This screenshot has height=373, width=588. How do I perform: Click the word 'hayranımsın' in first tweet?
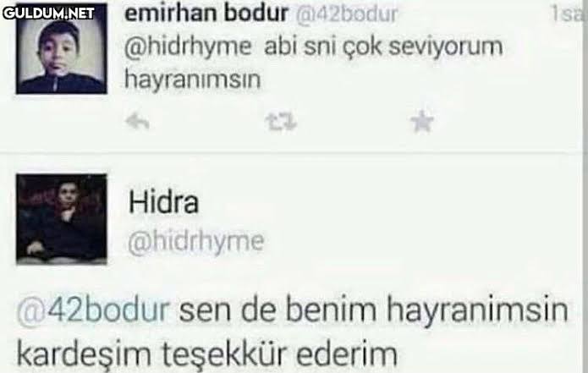[x=192, y=80]
